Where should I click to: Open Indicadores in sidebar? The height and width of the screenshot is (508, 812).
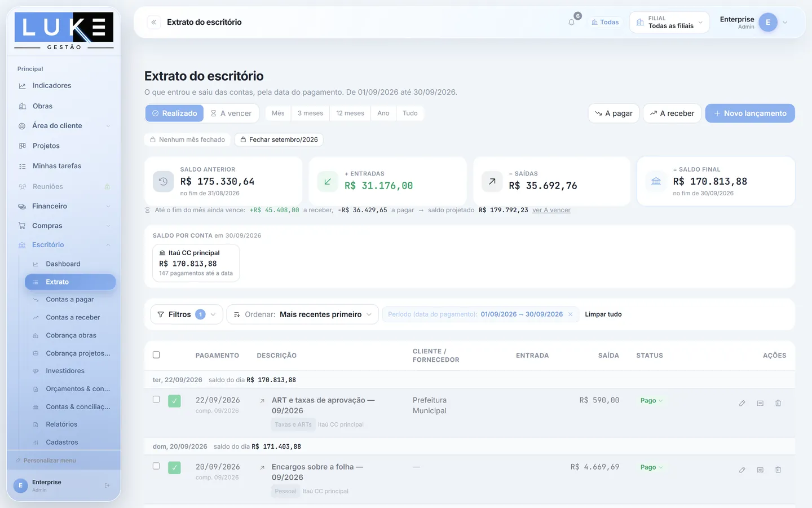64,86
